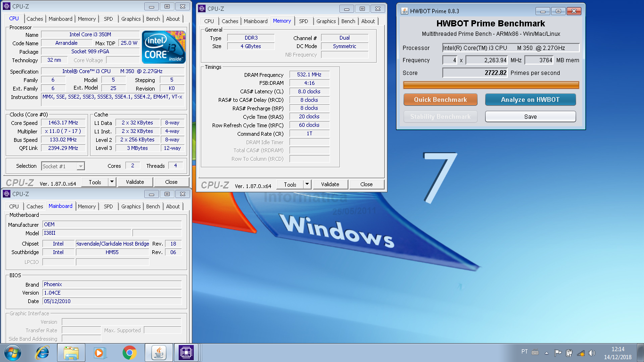644x362 pixels.
Task: Open the Action Center flag icon
Action: tap(558, 353)
